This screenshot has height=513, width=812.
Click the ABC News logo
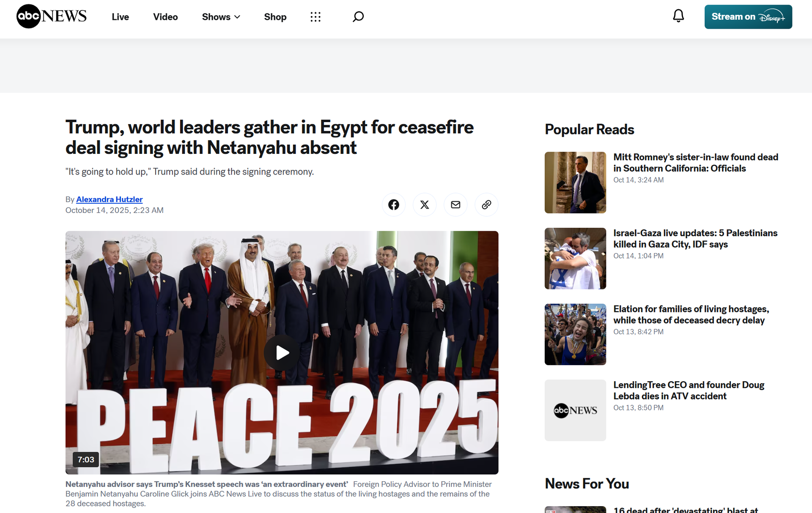point(51,16)
